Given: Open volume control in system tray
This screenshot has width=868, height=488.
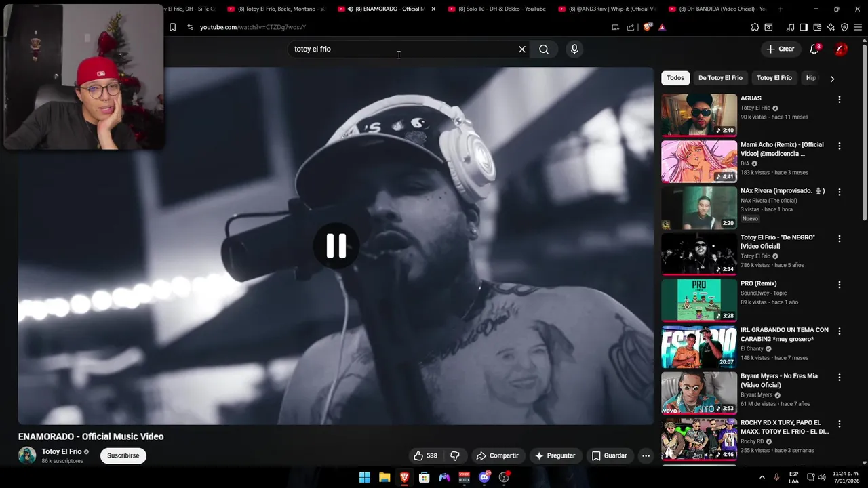Looking at the screenshot, I should click(x=823, y=477).
